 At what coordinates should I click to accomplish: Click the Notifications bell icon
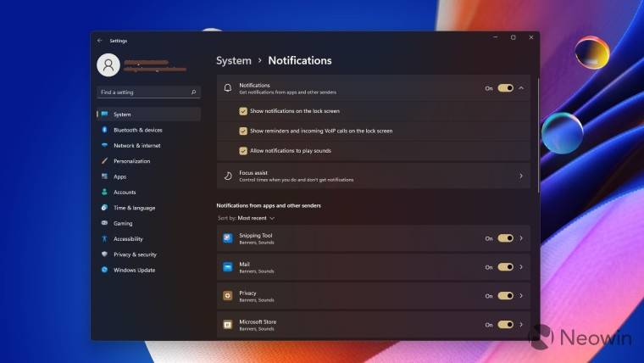pos(228,88)
